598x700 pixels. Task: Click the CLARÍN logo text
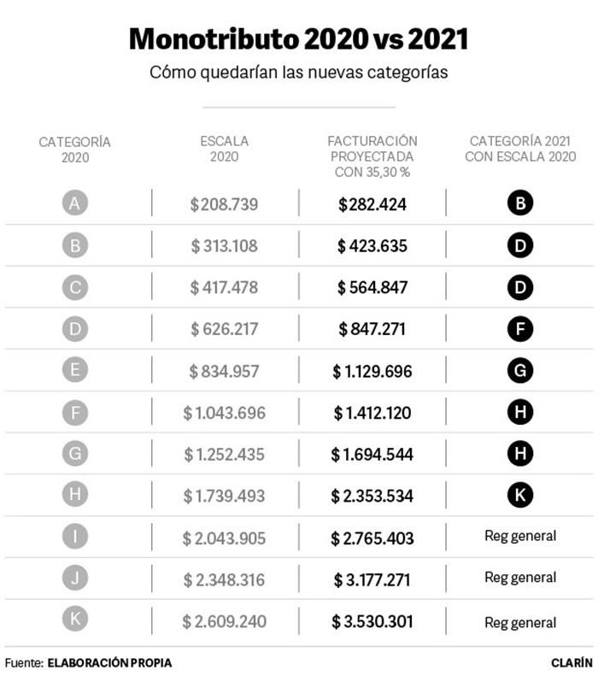(572, 662)
